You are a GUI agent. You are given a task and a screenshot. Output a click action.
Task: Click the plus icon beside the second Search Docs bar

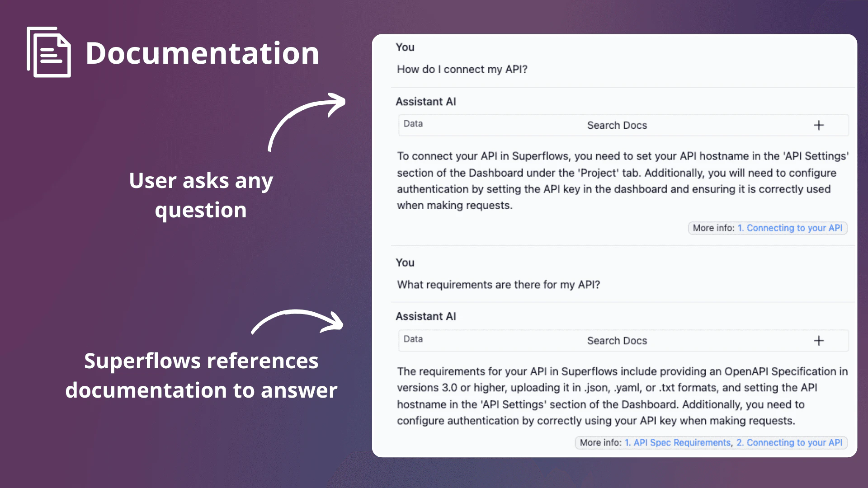click(819, 341)
